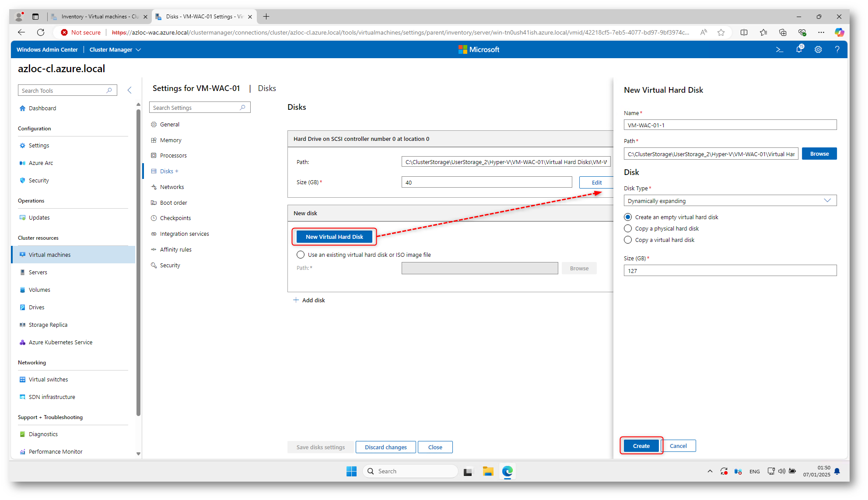
Task: Open Drives tool
Action: (36, 307)
